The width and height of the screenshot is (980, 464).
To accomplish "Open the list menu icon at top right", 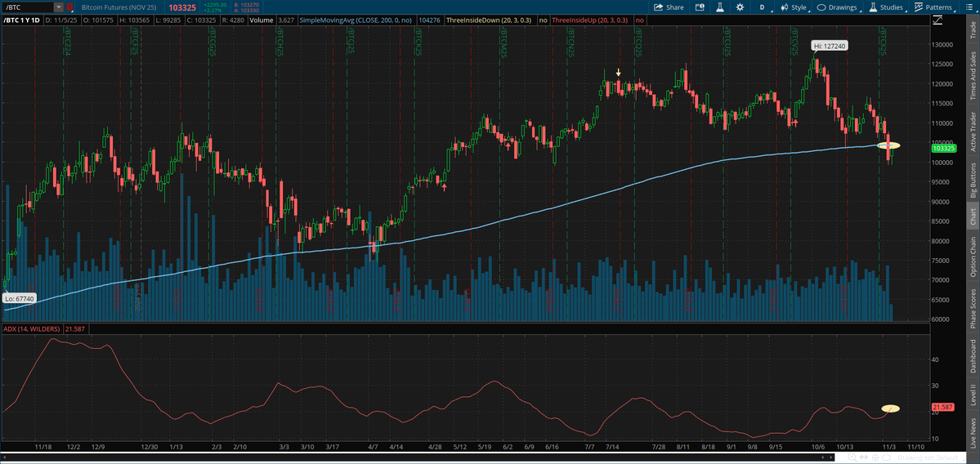I will coord(970,7).
